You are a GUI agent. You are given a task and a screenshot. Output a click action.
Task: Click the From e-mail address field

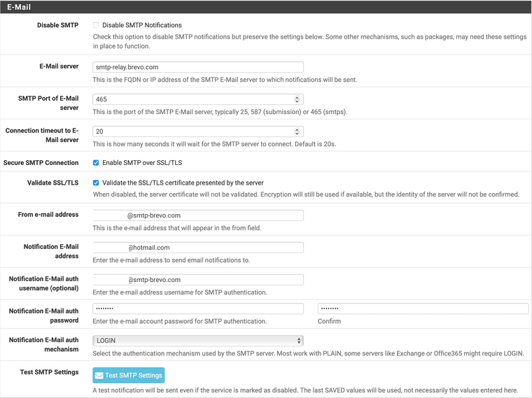point(198,215)
